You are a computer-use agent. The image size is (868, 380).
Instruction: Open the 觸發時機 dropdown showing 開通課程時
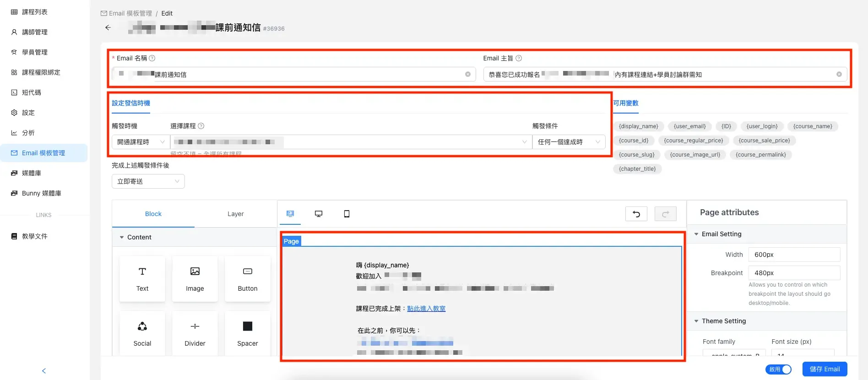[x=141, y=142]
